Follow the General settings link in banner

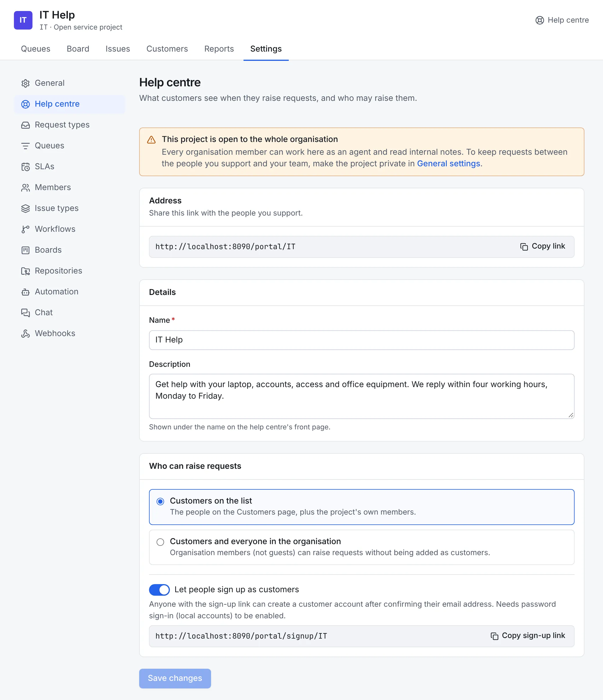(x=448, y=163)
